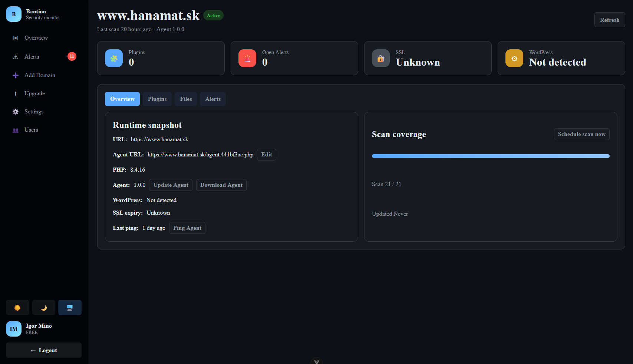Open the WordPress Not detected card
The width and height of the screenshot is (633, 364).
[x=561, y=58]
